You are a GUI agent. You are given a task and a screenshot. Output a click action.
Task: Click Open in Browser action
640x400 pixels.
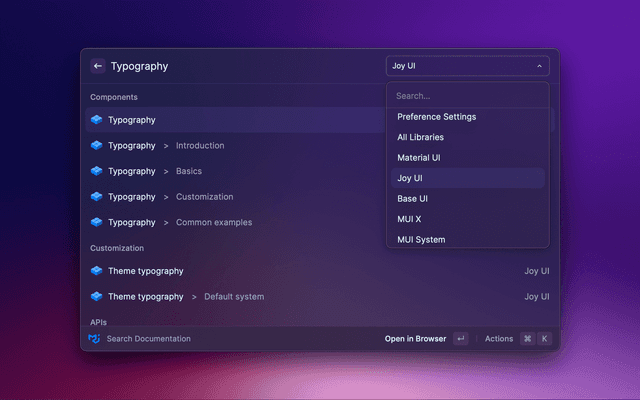point(415,339)
